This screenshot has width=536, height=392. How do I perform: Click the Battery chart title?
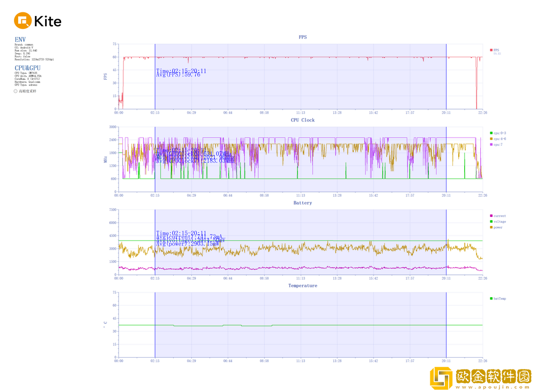tap(303, 203)
